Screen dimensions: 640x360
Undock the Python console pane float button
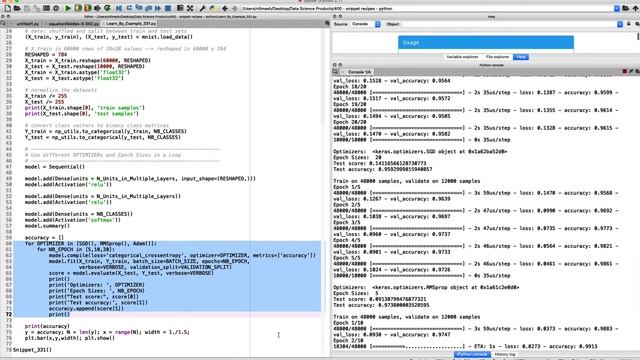coord(340,65)
